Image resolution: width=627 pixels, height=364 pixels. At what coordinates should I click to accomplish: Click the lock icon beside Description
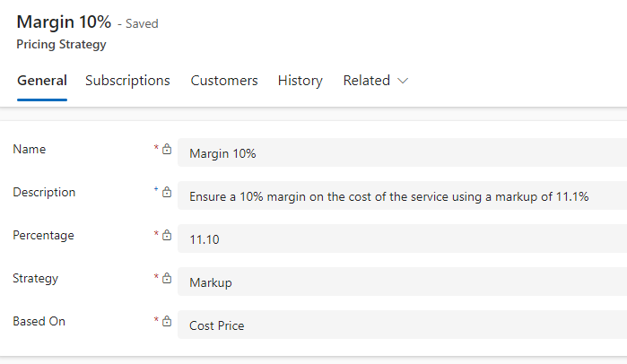click(x=167, y=193)
